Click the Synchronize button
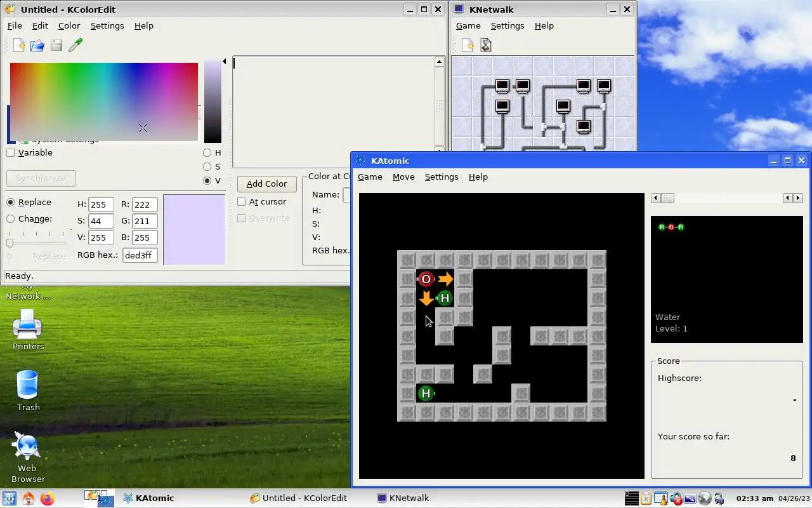This screenshot has height=508, width=812. tap(41, 178)
